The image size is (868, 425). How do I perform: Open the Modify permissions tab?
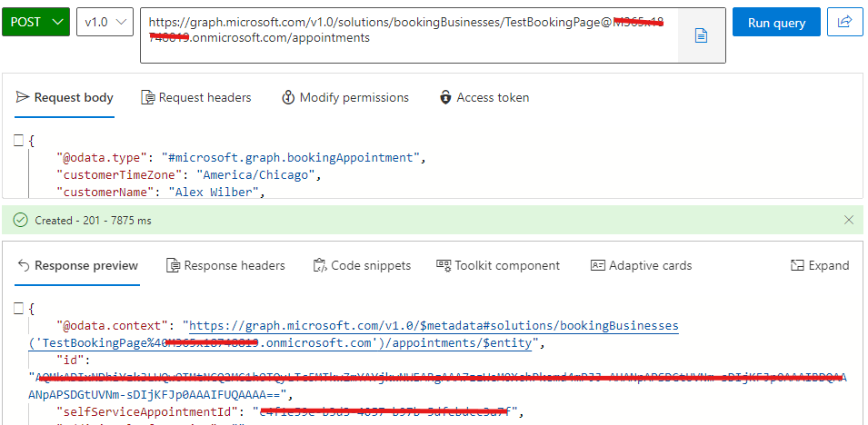tap(344, 98)
